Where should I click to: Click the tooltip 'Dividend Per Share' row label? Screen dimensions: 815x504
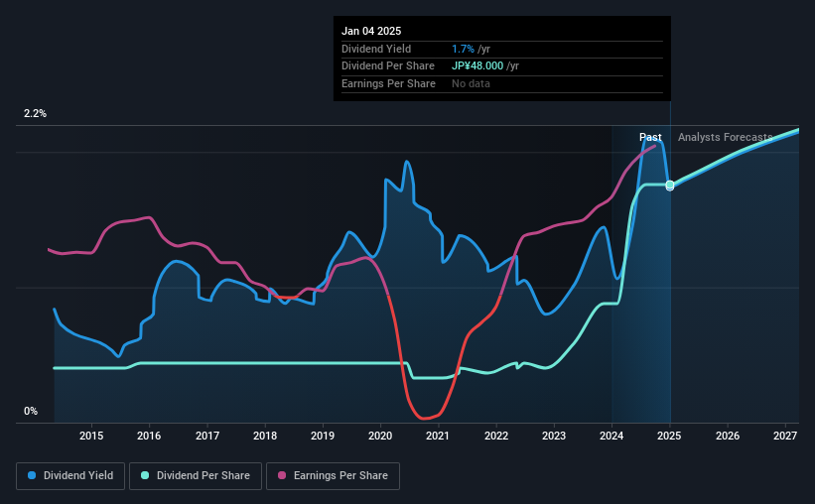(388, 66)
